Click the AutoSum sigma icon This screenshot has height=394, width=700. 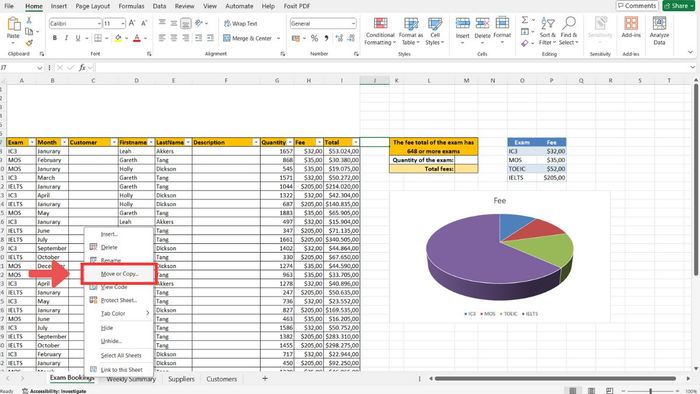coord(525,20)
